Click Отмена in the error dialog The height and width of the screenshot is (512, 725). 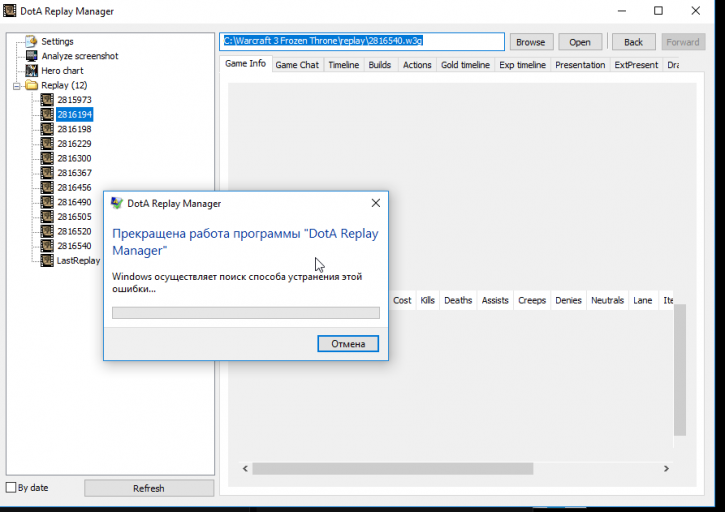[348, 344]
